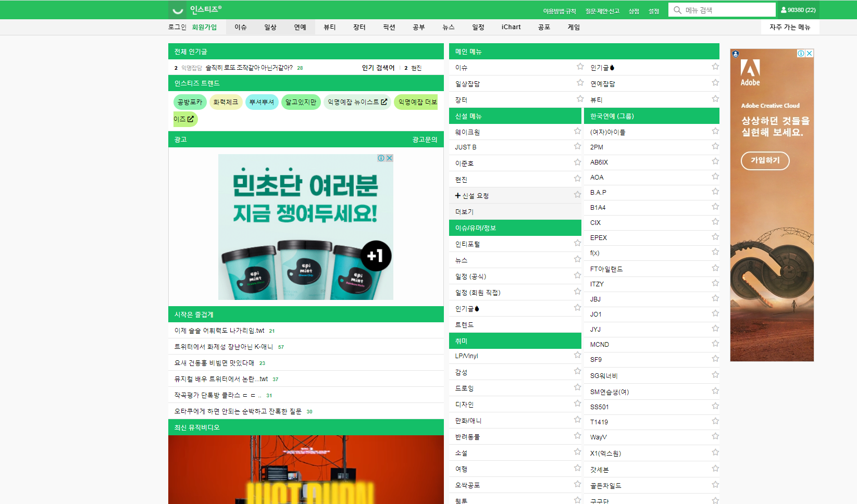Star the 웨이크원 new menu
Viewport: 857px width, 504px height.
[x=577, y=131]
